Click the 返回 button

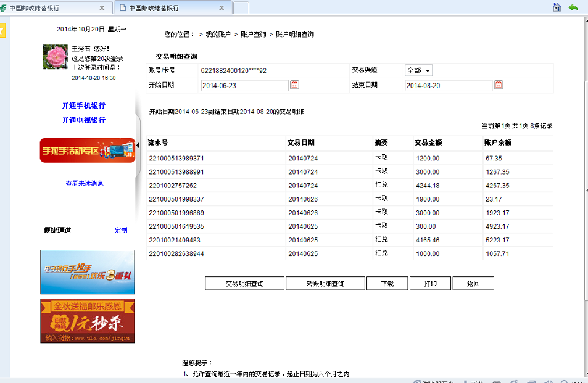[473, 284]
